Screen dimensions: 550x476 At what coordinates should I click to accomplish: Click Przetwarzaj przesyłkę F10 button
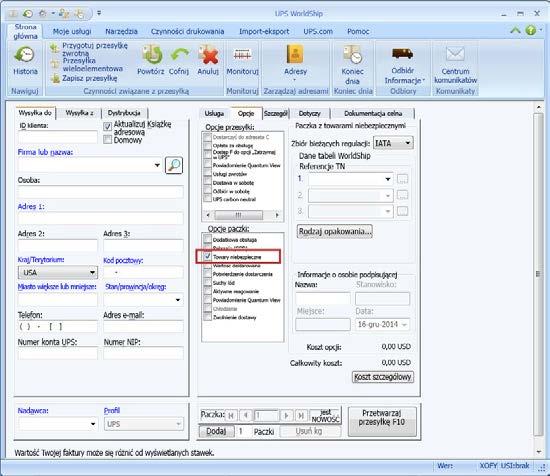click(x=382, y=421)
